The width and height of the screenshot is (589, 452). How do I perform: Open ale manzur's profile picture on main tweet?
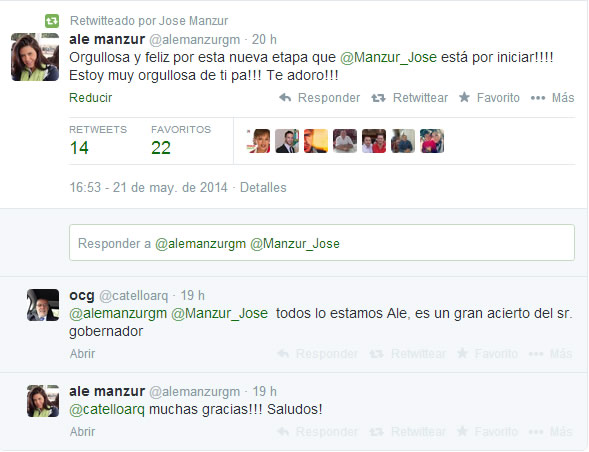tap(35, 57)
